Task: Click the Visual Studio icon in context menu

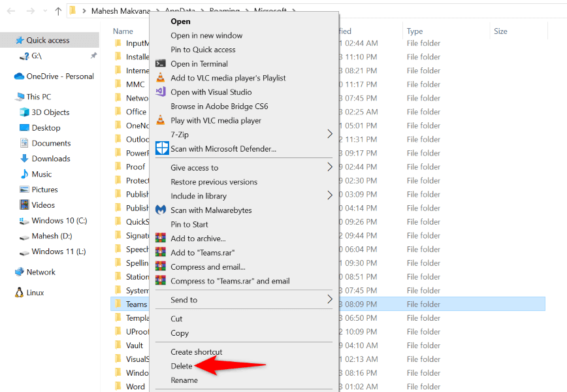Action: coord(161,92)
